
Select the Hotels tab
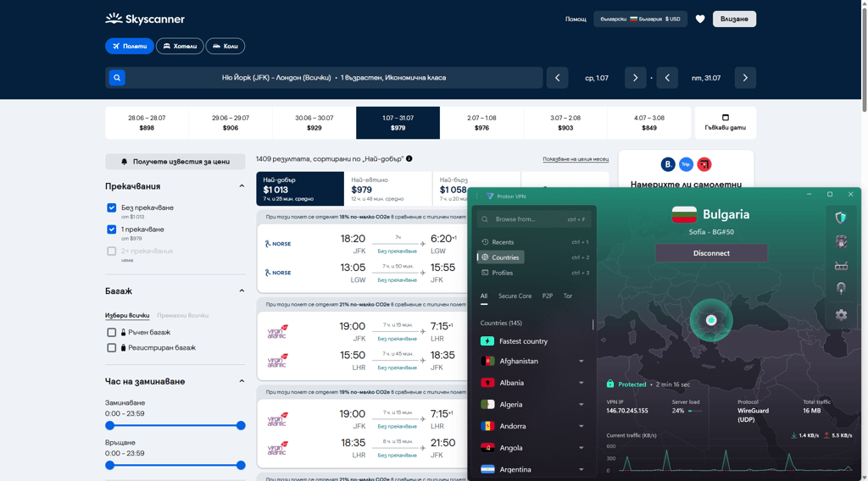(180, 46)
